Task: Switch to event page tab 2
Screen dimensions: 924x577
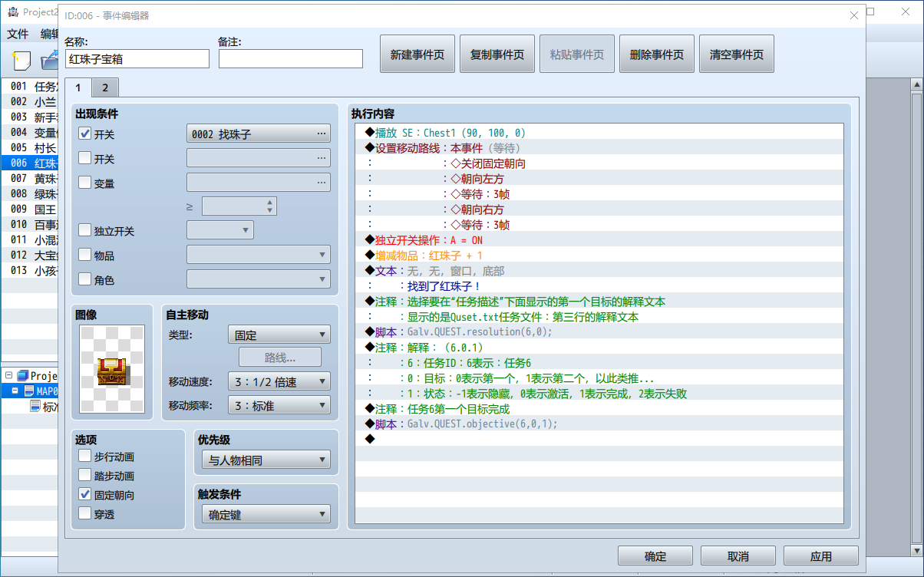Action: [105, 87]
